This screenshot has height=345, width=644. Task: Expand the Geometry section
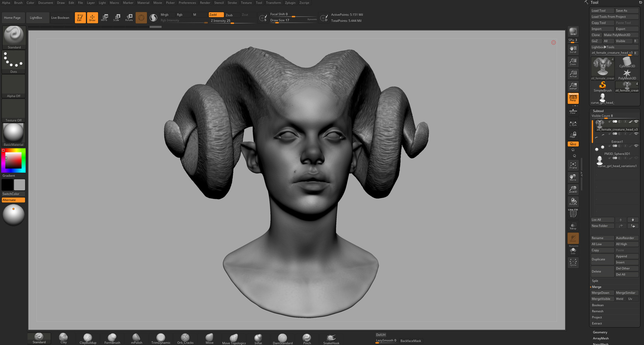pos(600,332)
